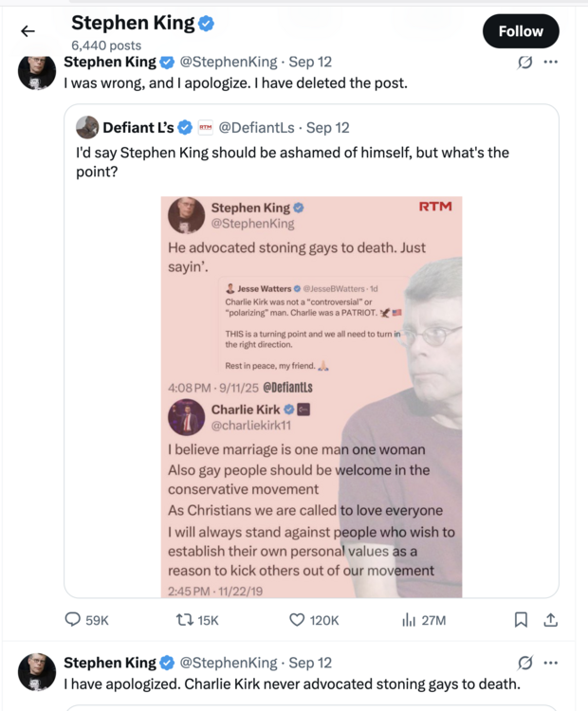Open Grok icon on second post
Screen dimensions: 588x711
[x=524, y=663]
